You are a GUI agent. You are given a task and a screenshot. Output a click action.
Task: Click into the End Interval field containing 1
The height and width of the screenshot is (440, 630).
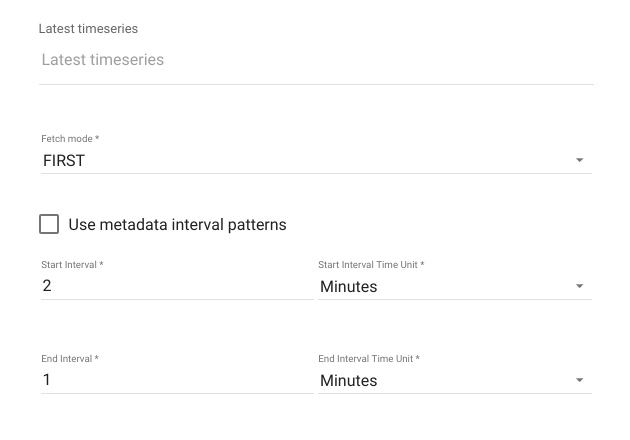point(177,380)
